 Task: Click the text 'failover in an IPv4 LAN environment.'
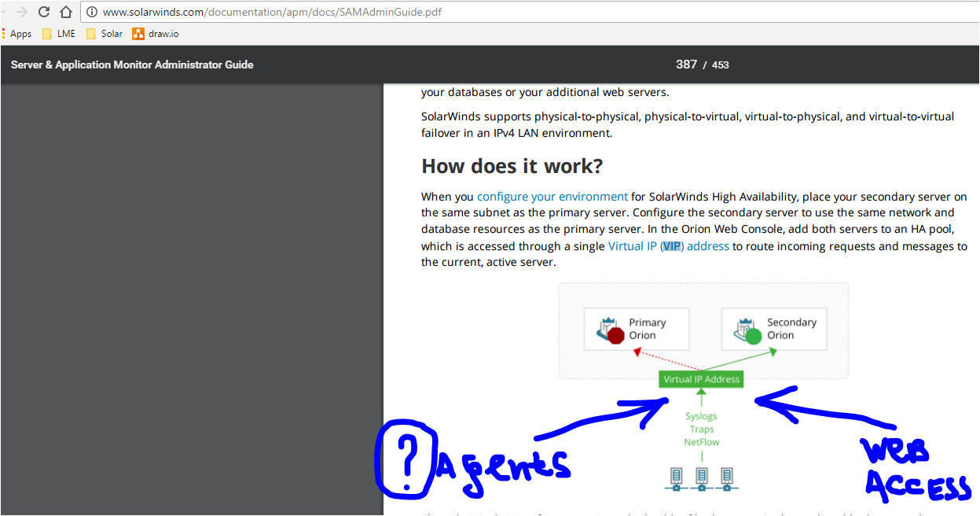[516, 133]
